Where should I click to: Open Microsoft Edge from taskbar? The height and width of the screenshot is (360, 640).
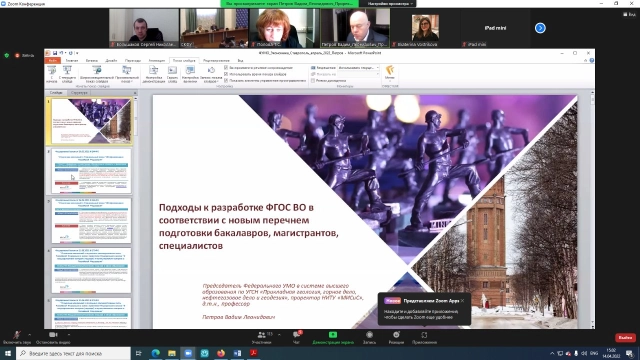point(156,353)
